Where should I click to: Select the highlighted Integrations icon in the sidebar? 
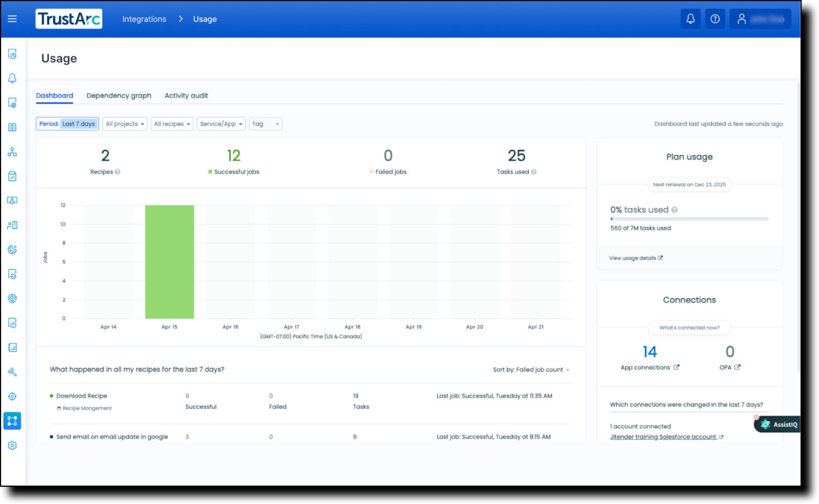pyautogui.click(x=12, y=421)
